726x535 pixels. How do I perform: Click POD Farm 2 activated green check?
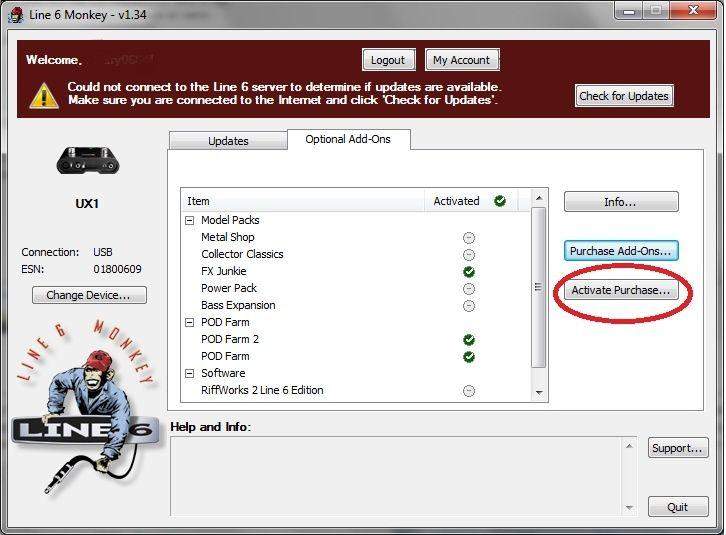pyautogui.click(x=469, y=340)
